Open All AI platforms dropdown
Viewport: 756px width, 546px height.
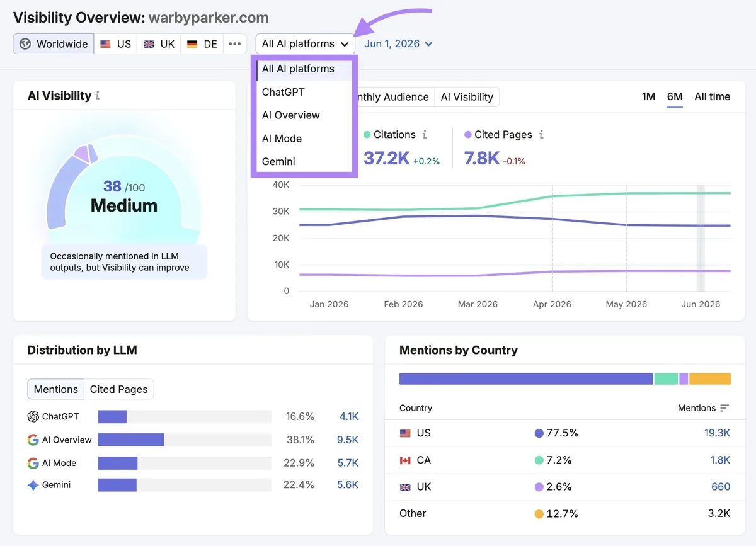pyautogui.click(x=305, y=44)
